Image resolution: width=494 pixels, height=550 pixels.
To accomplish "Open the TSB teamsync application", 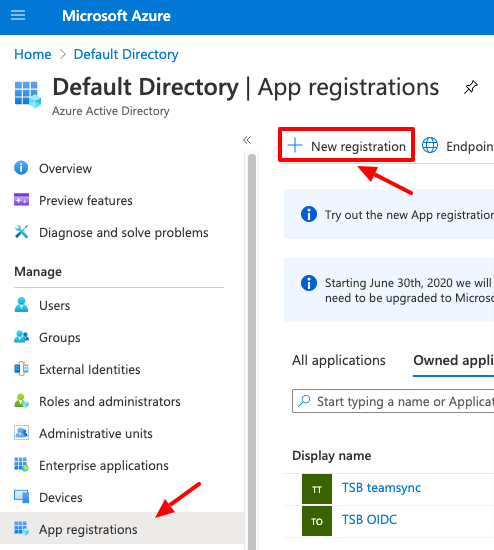I will [381, 488].
